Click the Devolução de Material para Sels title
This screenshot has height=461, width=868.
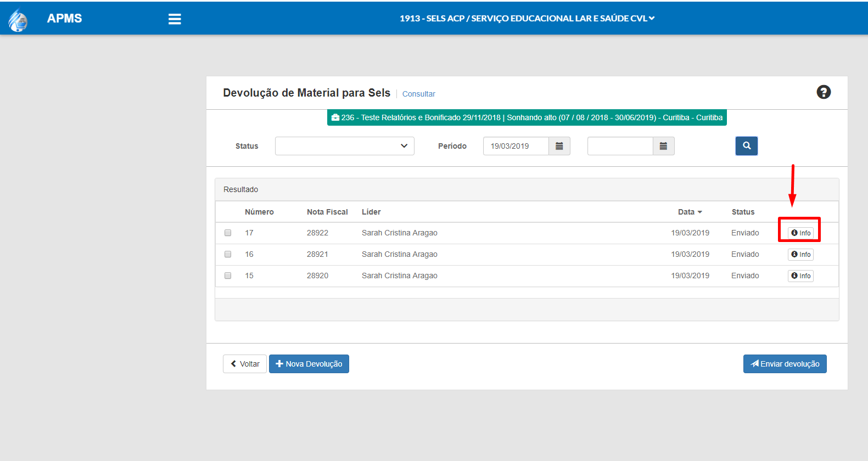306,93
